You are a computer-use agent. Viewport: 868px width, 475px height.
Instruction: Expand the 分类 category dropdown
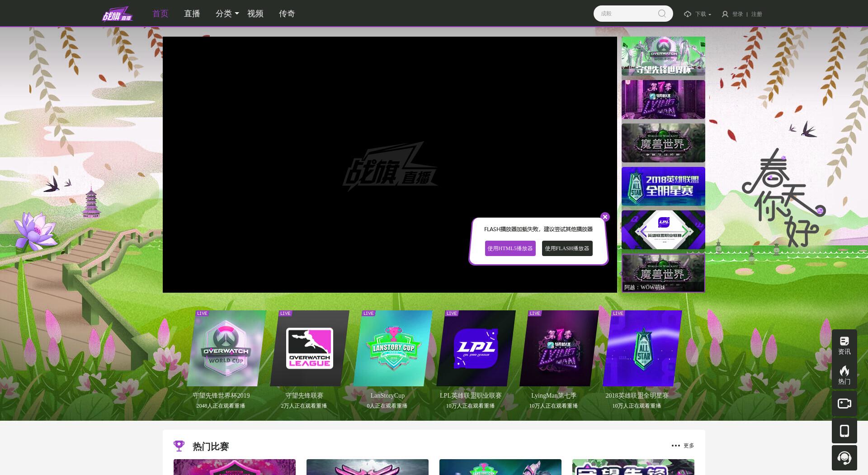point(227,14)
